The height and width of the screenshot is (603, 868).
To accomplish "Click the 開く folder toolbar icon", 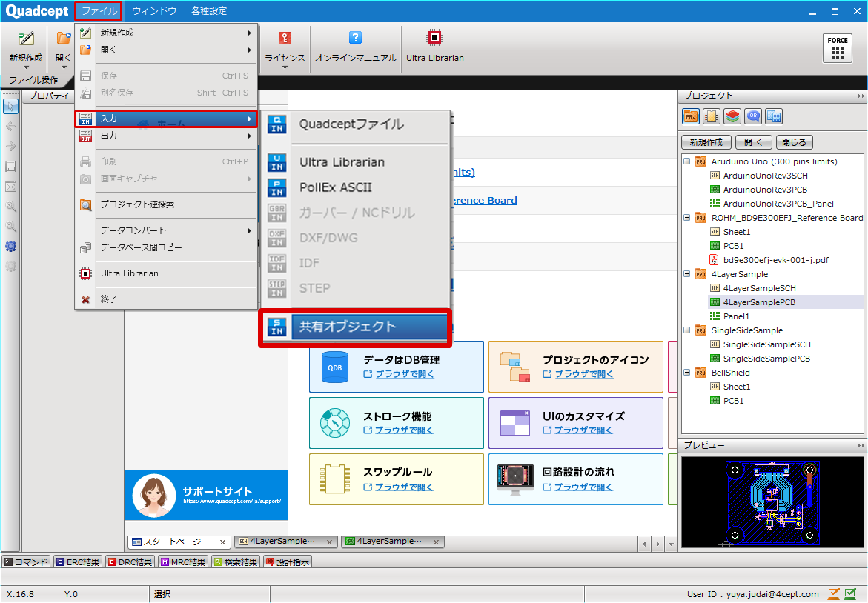I will pyautogui.click(x=64, y=39).
